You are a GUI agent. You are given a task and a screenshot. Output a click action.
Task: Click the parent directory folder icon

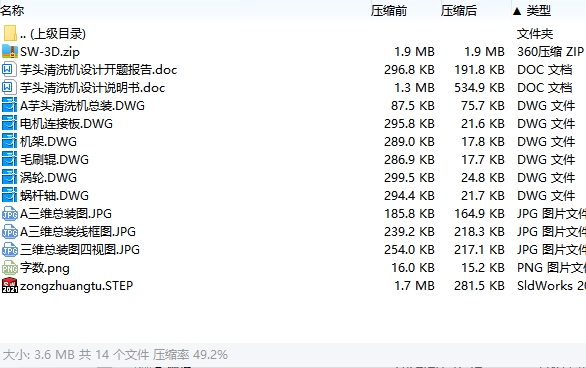[x=10, y=33]
